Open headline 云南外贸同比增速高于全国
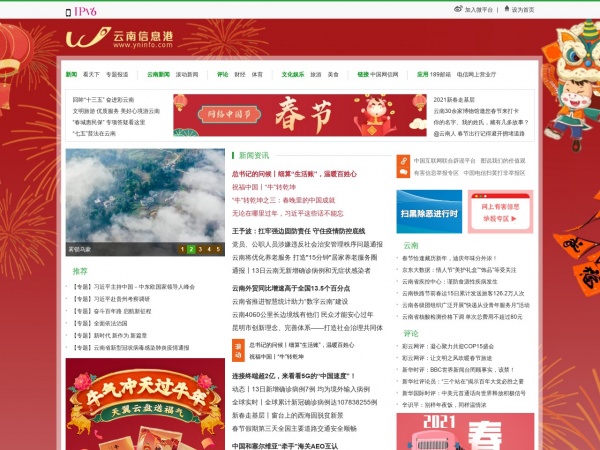The width and height of the screenshot is (600, 450). (x=291, y=288)
